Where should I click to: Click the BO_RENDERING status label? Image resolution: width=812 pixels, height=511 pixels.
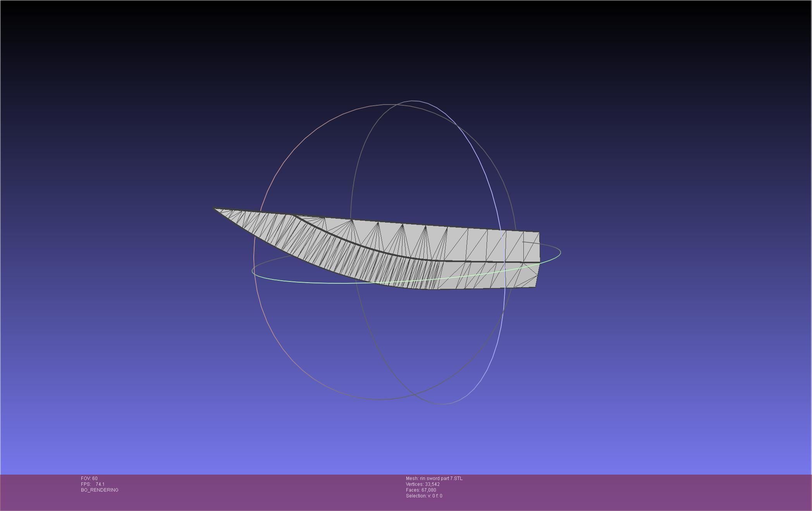(100, 490)
